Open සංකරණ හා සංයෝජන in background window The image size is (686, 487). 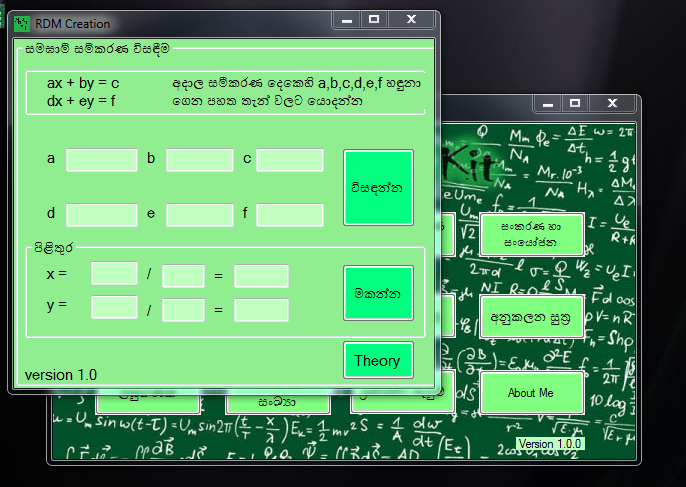532,235
